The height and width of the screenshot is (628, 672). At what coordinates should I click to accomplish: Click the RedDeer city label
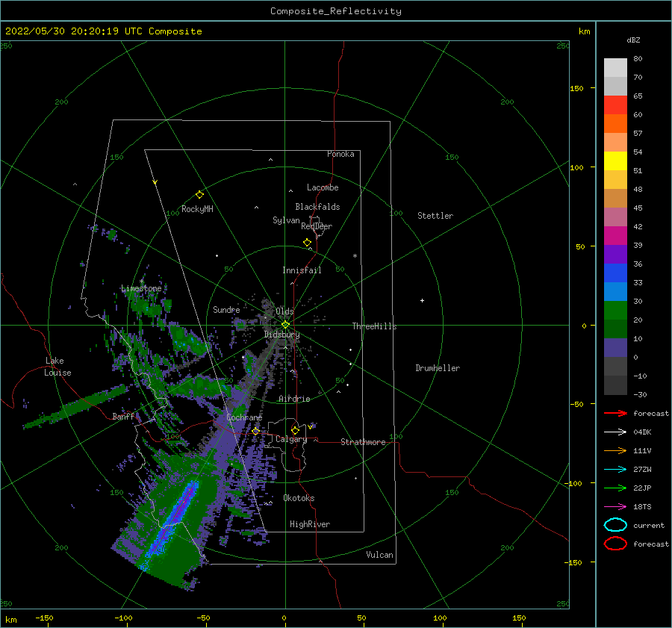pyautogui.click(x=317, y=226)
